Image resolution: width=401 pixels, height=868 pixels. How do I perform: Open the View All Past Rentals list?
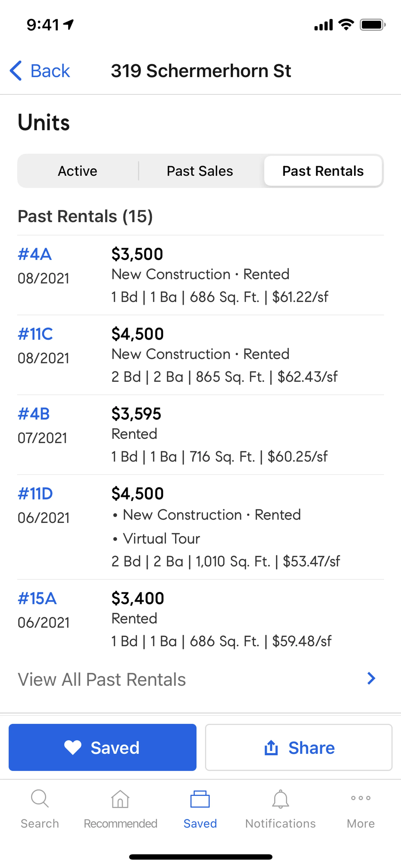point(102,679)
